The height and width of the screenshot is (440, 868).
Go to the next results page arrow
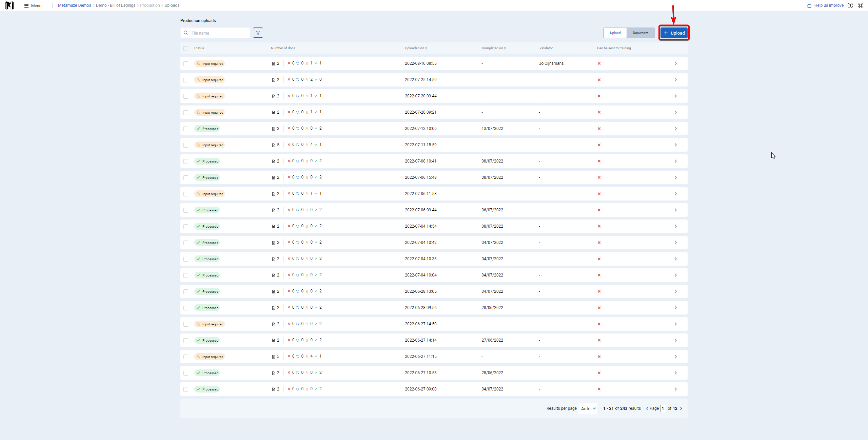pos(681,408)
